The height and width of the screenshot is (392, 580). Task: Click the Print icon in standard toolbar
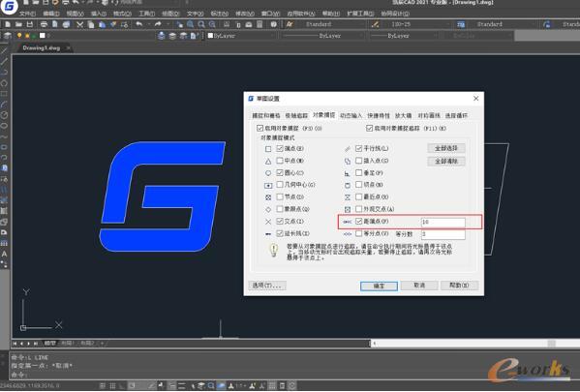click(x=44, y=24)
